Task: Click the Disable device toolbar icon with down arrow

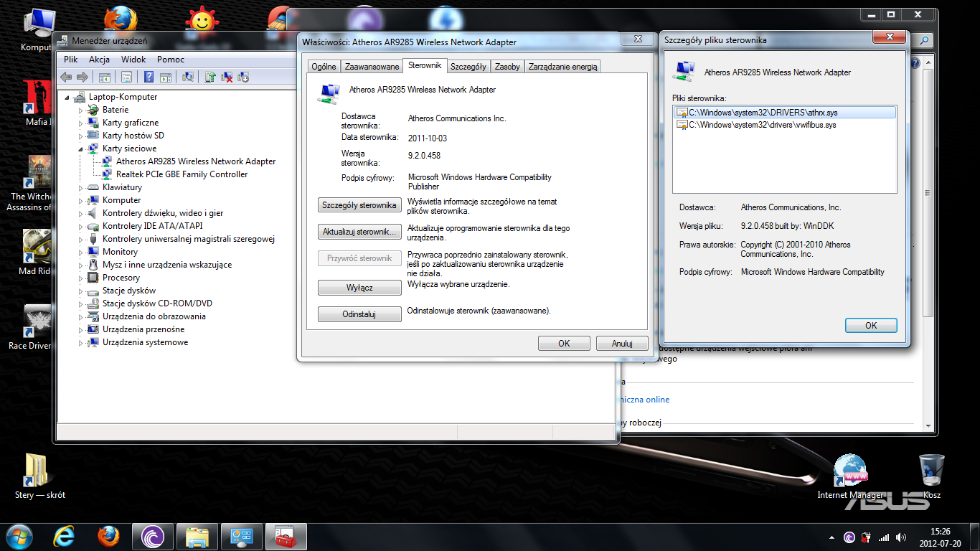Action: 243,77
